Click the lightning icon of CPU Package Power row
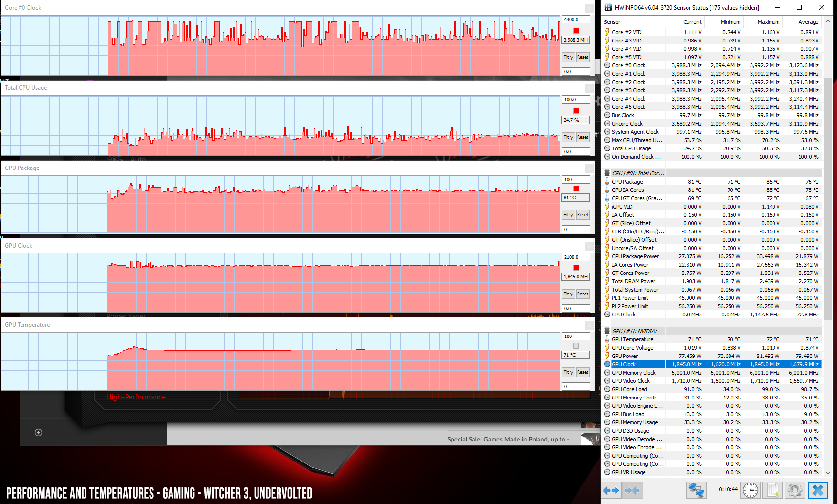The width and height of the screenshot is (837, 504). pyautogui.click(x=607, y=256)
